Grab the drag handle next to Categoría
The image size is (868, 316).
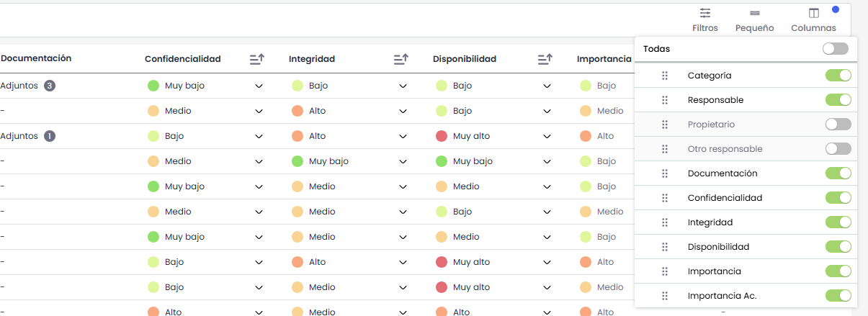pos(665,76)
